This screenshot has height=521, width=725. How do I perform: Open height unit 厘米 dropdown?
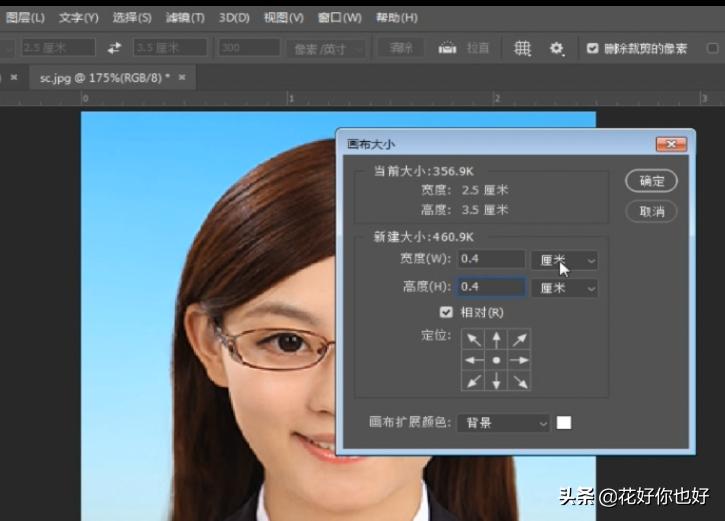[565, 288]
